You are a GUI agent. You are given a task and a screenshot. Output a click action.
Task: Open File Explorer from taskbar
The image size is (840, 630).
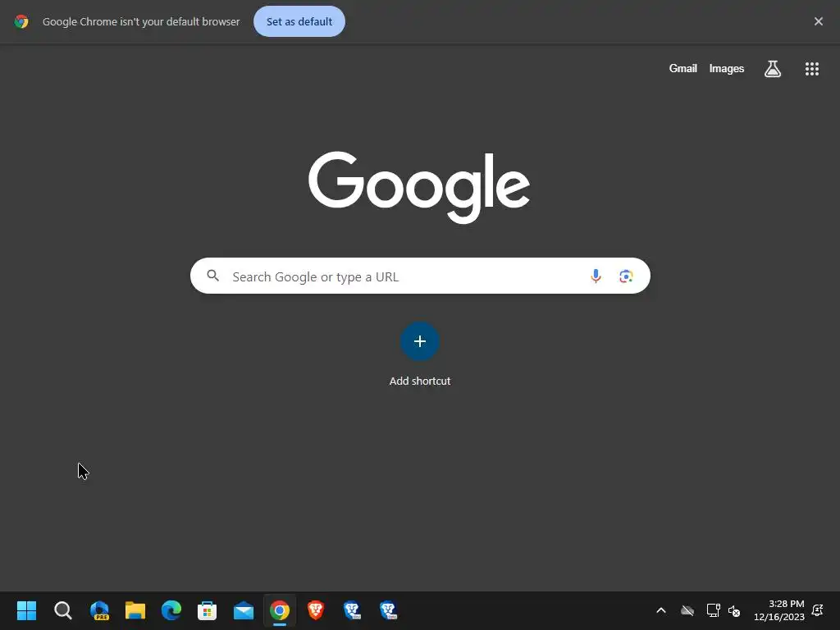pyautogui.click(x=135, y=610)
